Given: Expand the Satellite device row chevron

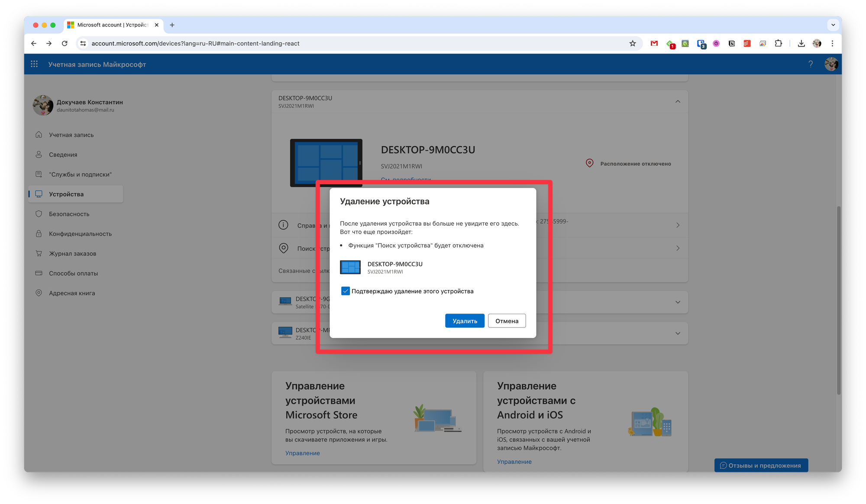Looking at the screenshot, I should (678, 302).
